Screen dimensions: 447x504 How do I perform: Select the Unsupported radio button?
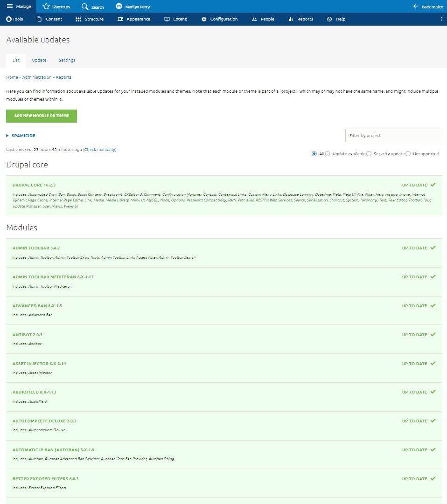click(x=408, y=154)
